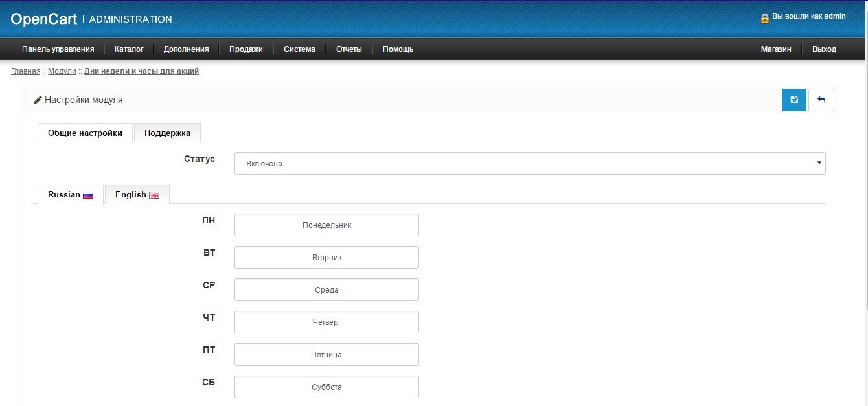Screen dimensions: 868x406
Task: Click the Выход logout link
Action: 824,49
